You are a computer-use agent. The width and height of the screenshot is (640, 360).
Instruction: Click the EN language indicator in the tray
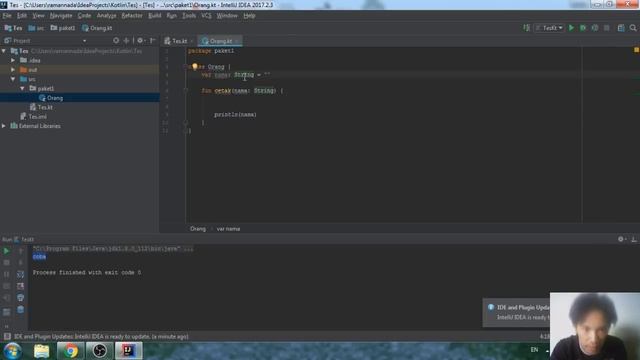(534, 350)
